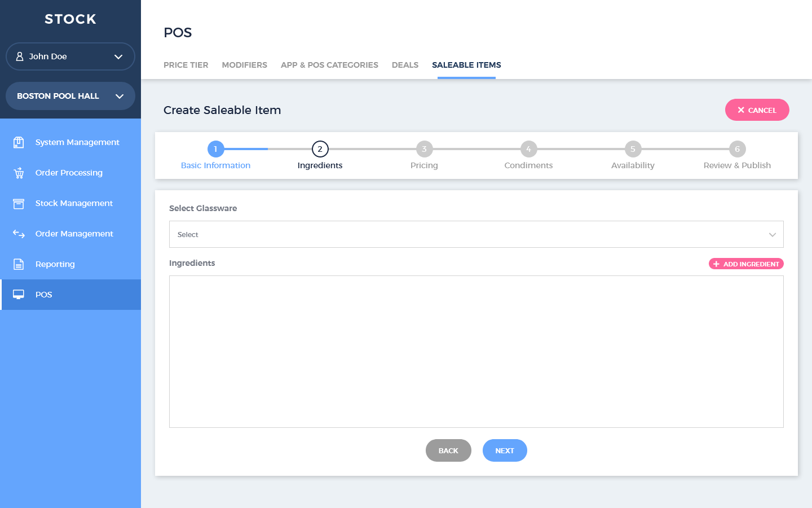The width and height of the screenshot is (812, 508).
Task: Click the Order Management arrows icon
Action: click(19, 234)
